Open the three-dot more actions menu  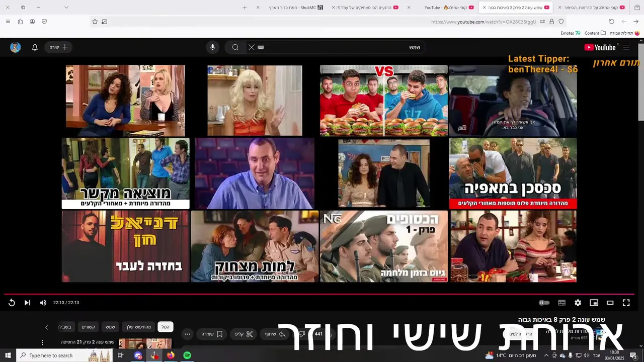coord(188,334)
